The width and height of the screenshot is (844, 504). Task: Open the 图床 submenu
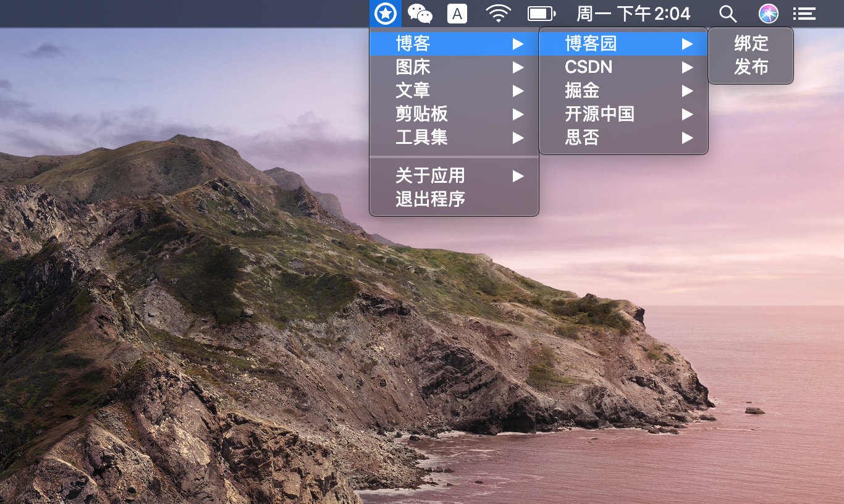pos(454,67)
